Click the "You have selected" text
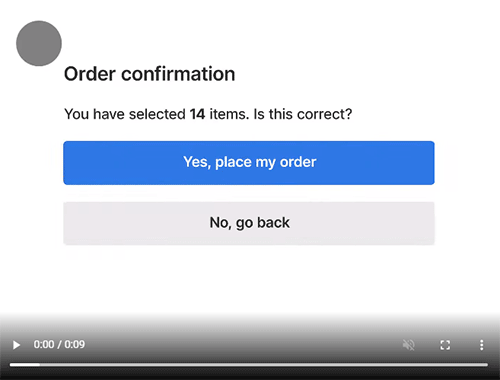This screenshot has height=380, width=500. coord(125,114)
